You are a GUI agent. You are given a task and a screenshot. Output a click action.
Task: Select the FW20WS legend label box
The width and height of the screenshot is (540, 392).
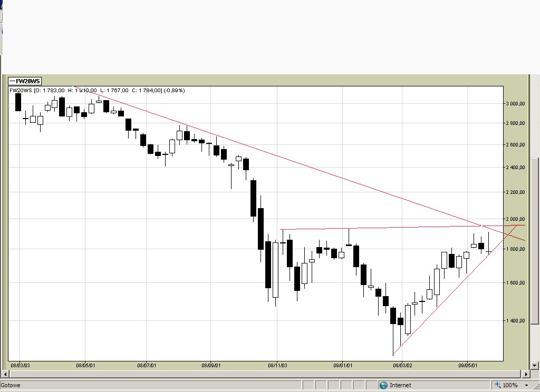pos(25,81)
